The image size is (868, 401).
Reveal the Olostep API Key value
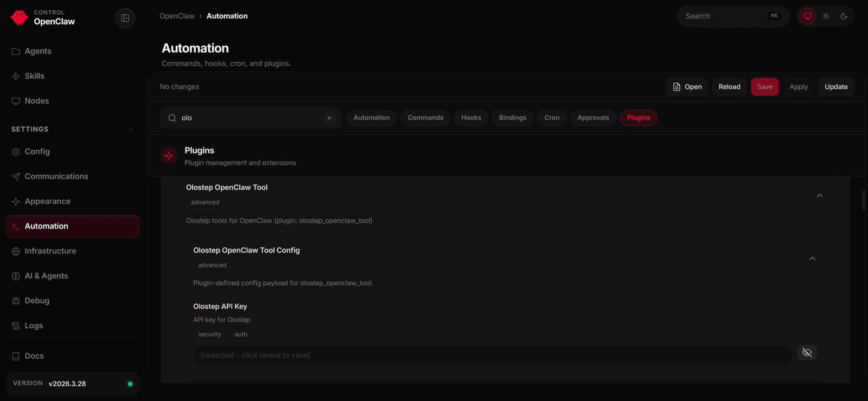point(807,353)
